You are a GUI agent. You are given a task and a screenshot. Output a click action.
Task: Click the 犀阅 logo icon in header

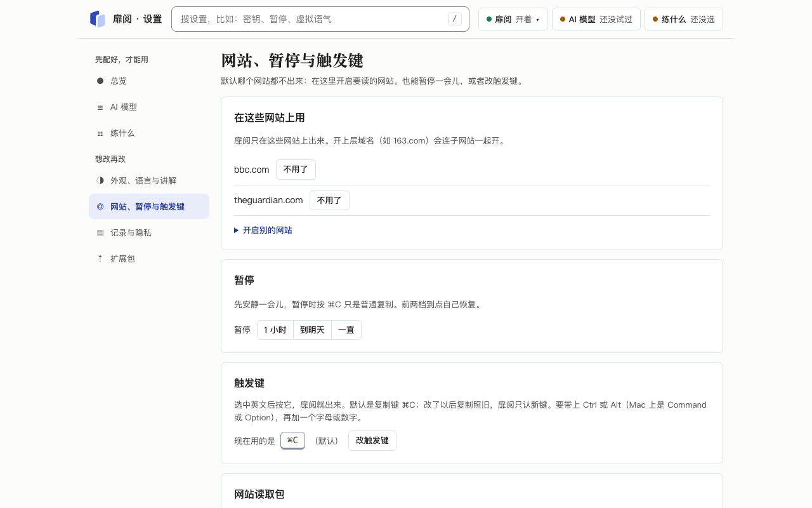pyautogui.click(x=97, y=19)
